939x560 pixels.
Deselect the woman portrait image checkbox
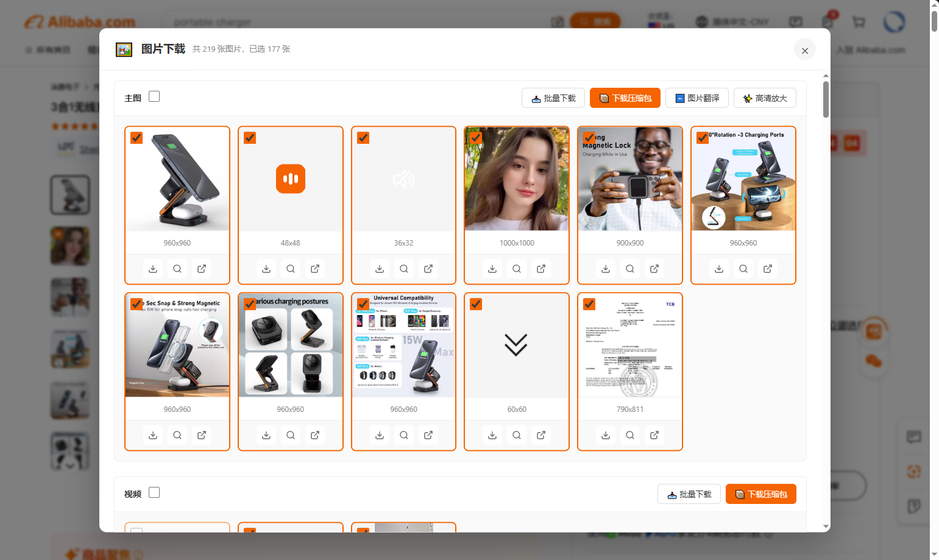(477, 138)
